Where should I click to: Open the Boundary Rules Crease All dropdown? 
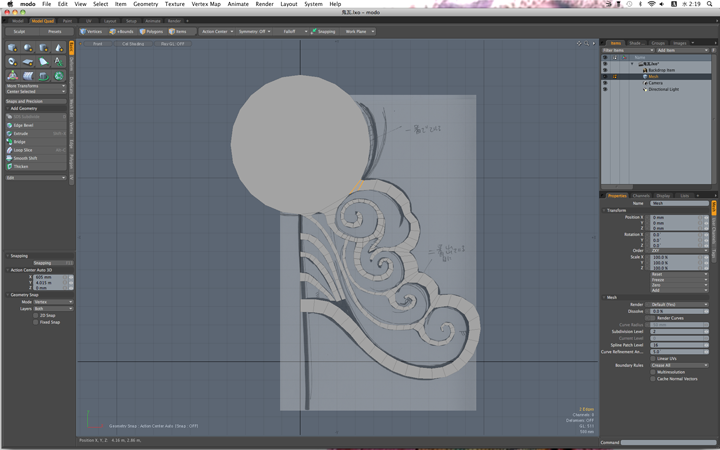[680, 365]
